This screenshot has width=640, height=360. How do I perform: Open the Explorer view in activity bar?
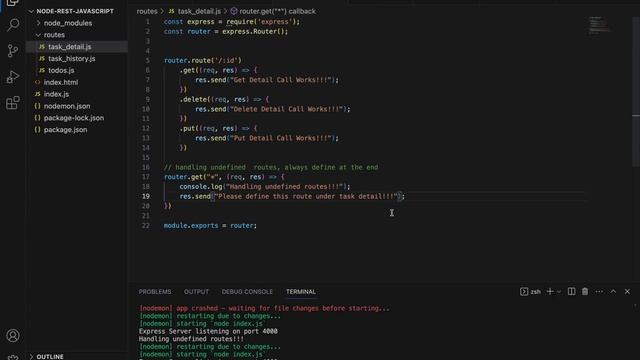click(13, 2)
